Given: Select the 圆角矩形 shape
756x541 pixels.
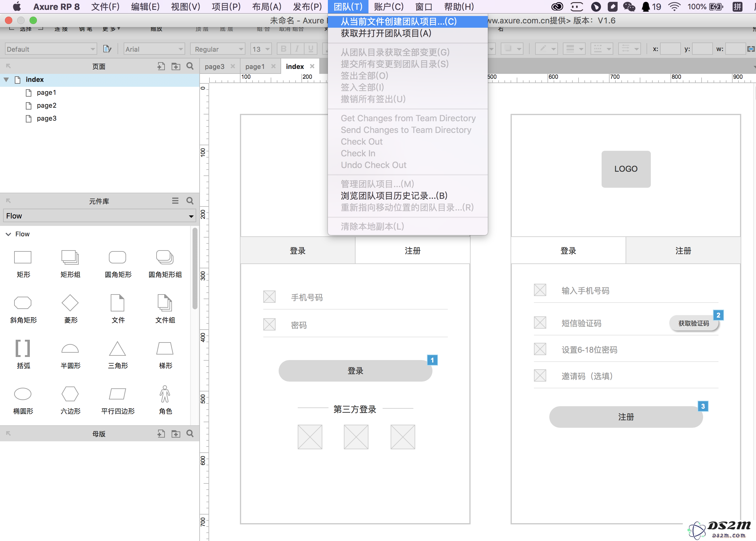Looking at the screenshot, I should (x=117, y=257).
